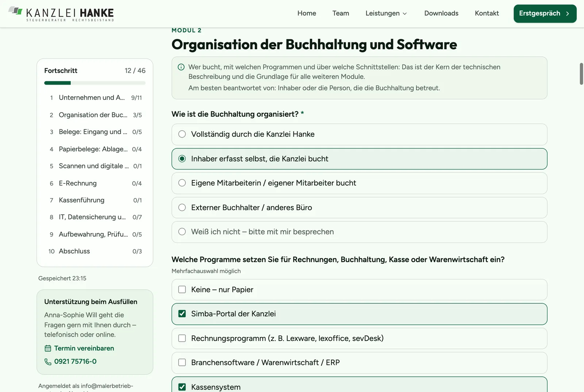
Task: Choose "Externer Buchhalter / anderes Büro" option
Action: [x=360, y=207]
